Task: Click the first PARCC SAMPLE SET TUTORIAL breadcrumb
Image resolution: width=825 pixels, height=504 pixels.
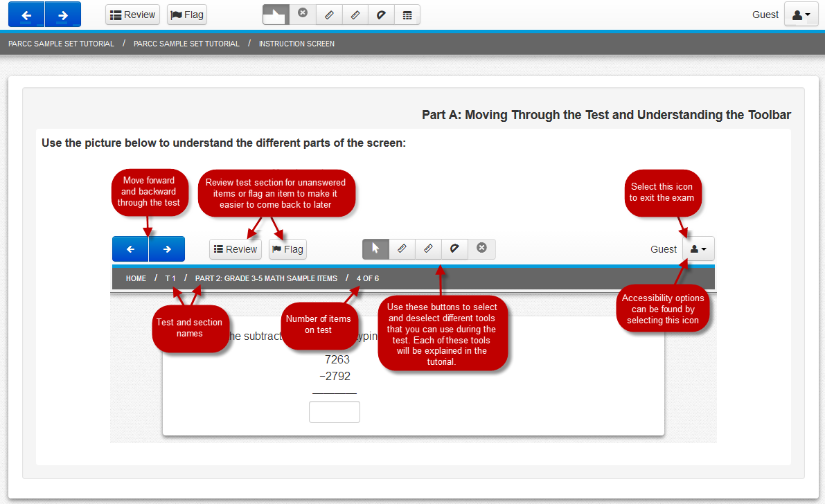Action: pyautogui.click(x=61, y=44)
